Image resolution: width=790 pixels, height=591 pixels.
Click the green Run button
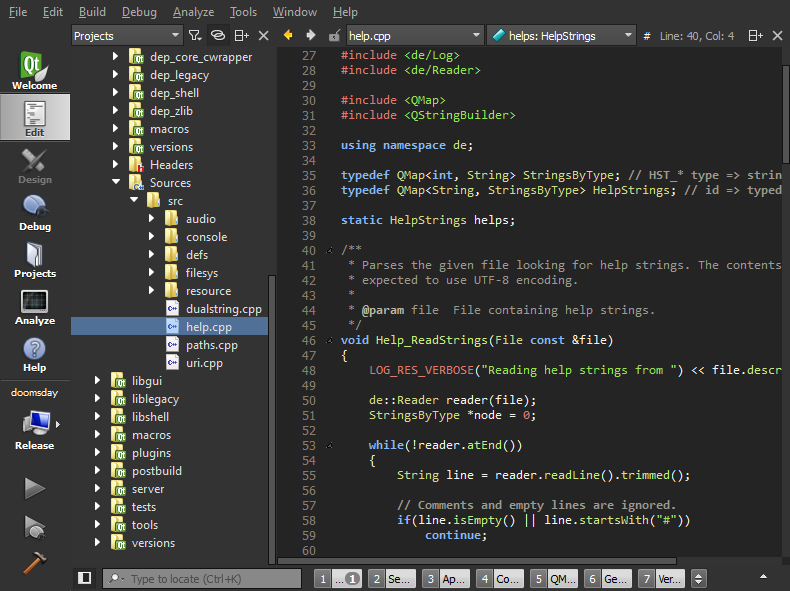pyautogui.click(x=35, y=488)
